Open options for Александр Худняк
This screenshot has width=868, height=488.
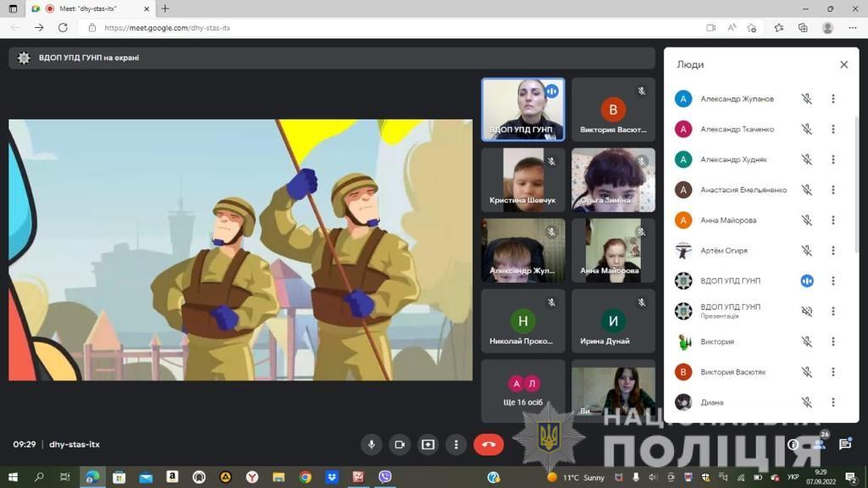click(832, 160)
